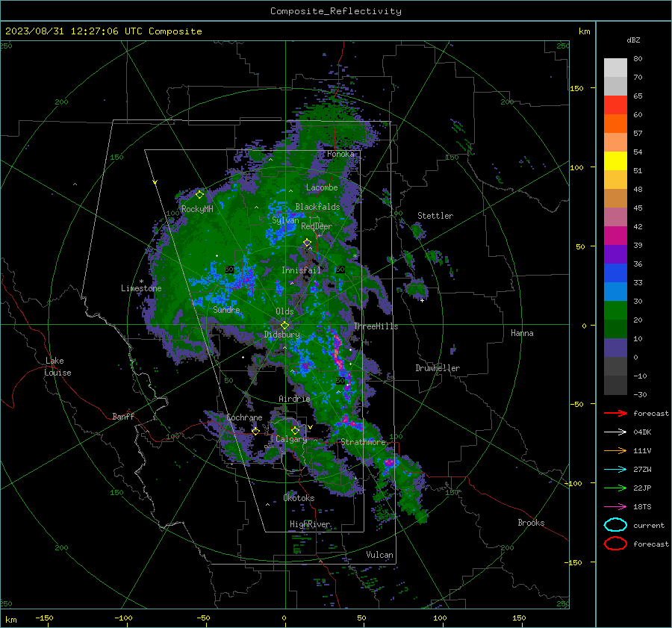Click the Olds town label
Screen dimensions: 672x628
click(284, 311)
